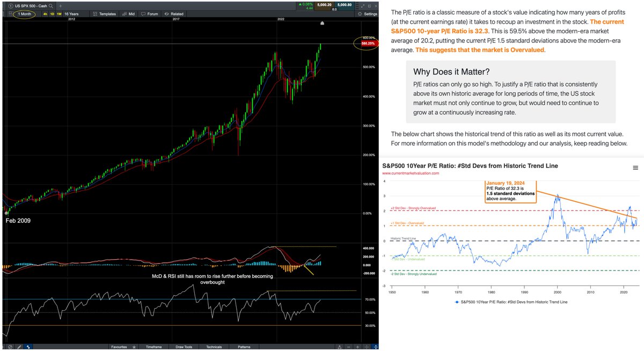Toggle the S&P500 10Year P/E legend series
This screenshot has height=351, width=644.
point(512,302)
